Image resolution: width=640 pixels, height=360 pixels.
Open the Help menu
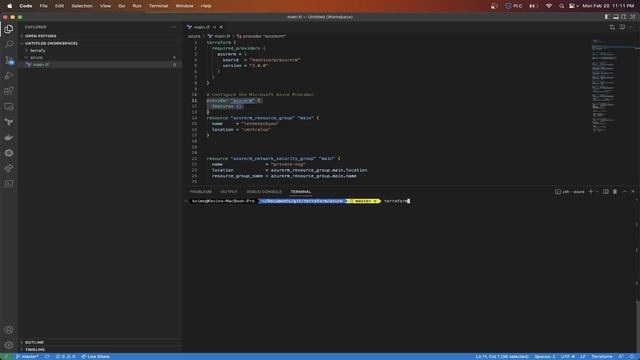pyautogui.click(x=206, y=6)
